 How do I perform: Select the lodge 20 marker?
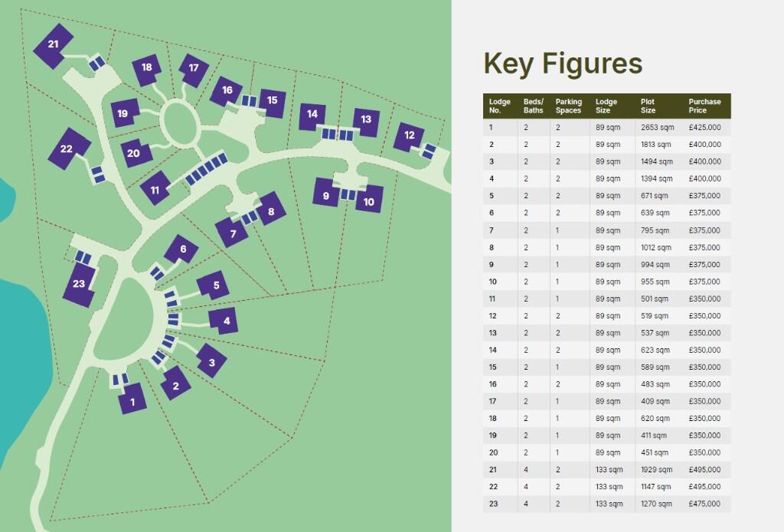(x=134, y=153)
